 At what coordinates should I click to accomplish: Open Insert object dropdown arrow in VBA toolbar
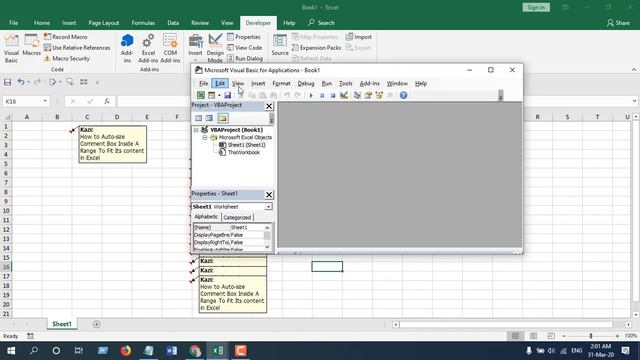click(219, 95)
